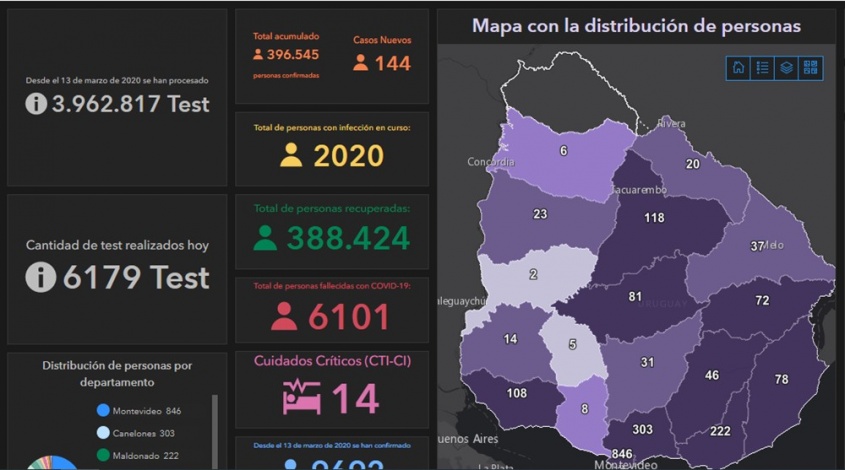Select the map region labeled 81
The width and height of the screenshot is (845, 470).
point(635,296)
